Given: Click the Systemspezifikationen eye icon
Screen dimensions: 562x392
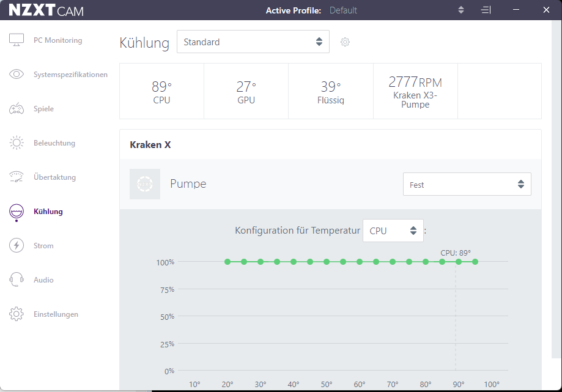Looking at the screenshot, I should (x=17, y=74).
